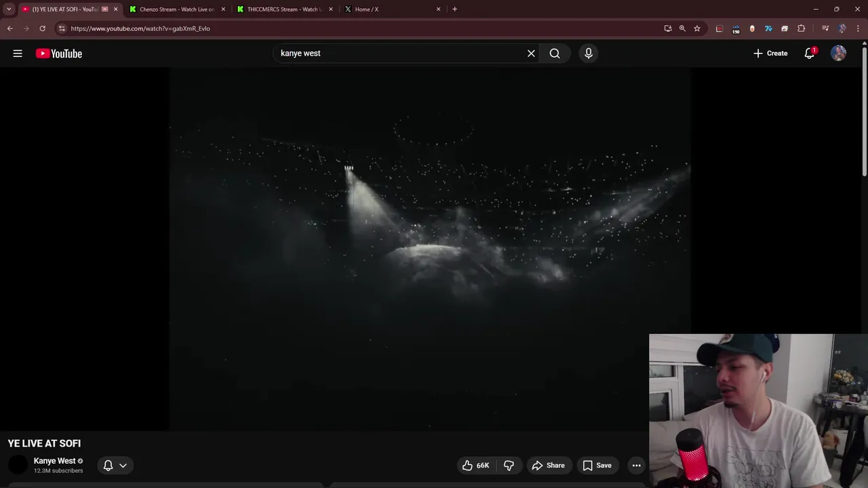Open Kanye West channel name link

55,461
